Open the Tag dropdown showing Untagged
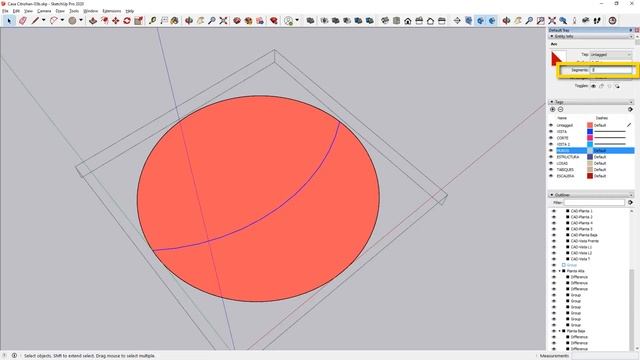The width and height of the screenshot is (640, 360). [611, 54]
